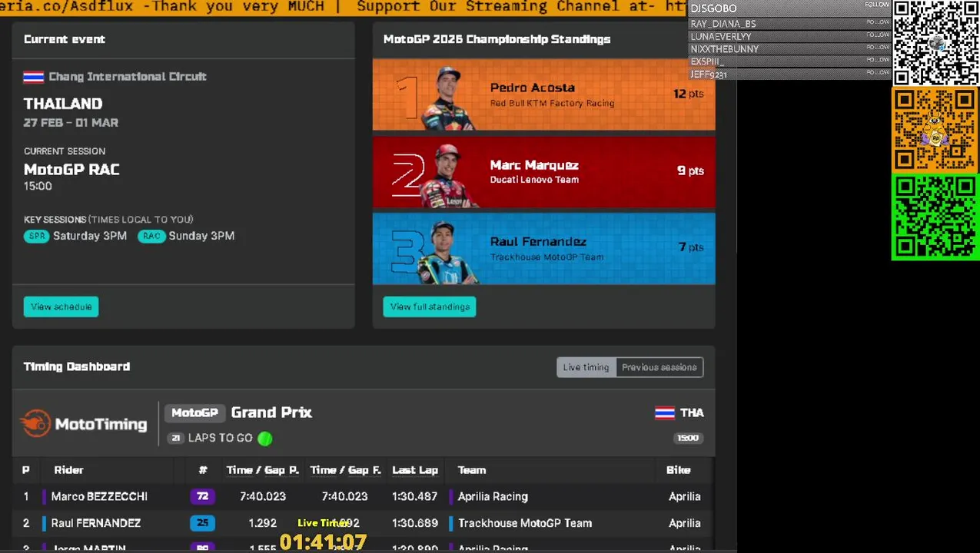Viewport: 980px width, 553px height.
Task: Click the MotoTiming logo
Action: pyautogui.click(x=83, y=424)
